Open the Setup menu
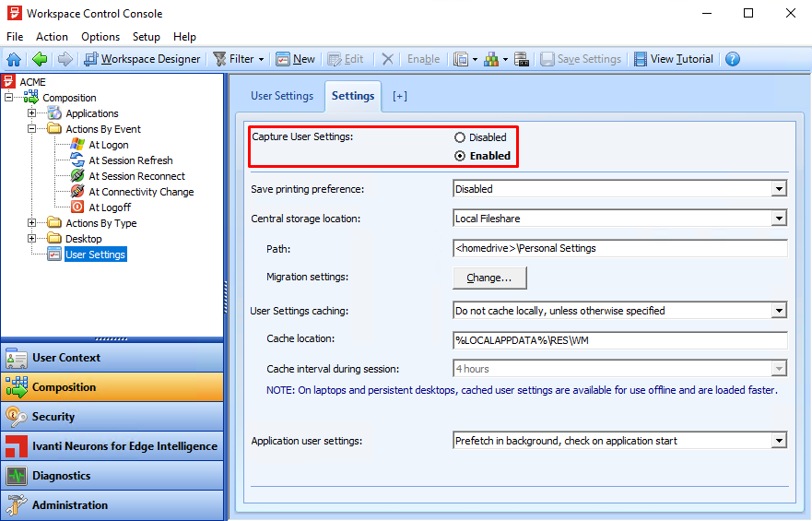The height and width of the screenshot is (521, 812). 146,37
